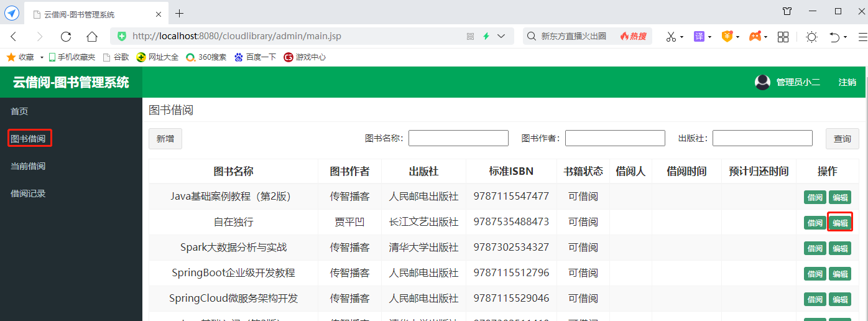This screenshot has width=868, height=321.
Task: Click 编辑 for Java基础案例教程
Action: coord(840,198)
